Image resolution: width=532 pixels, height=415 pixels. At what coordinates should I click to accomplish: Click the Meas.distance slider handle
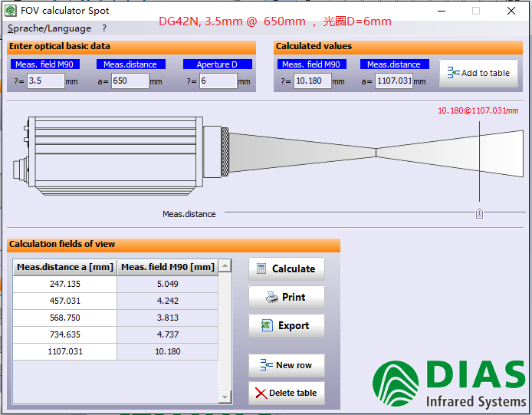pyautogui.click(x=479, y=214)
